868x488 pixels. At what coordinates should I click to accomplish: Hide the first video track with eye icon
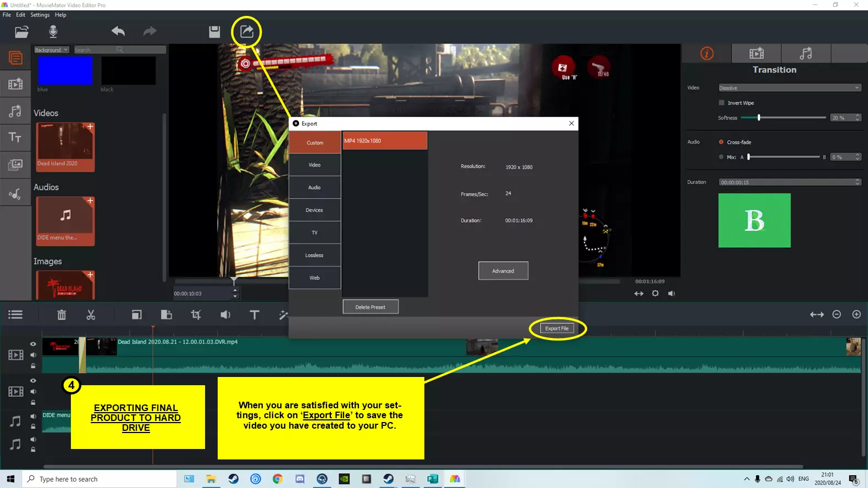(33, 344)
